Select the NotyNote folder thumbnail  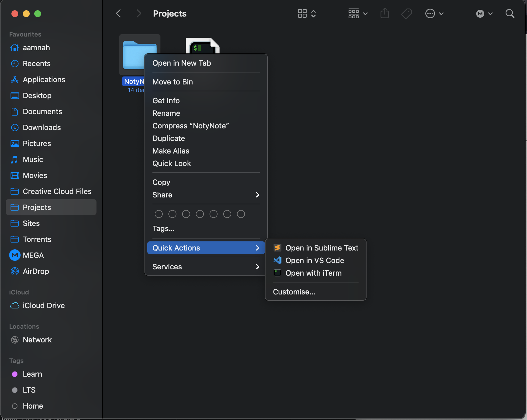point(134,54)
